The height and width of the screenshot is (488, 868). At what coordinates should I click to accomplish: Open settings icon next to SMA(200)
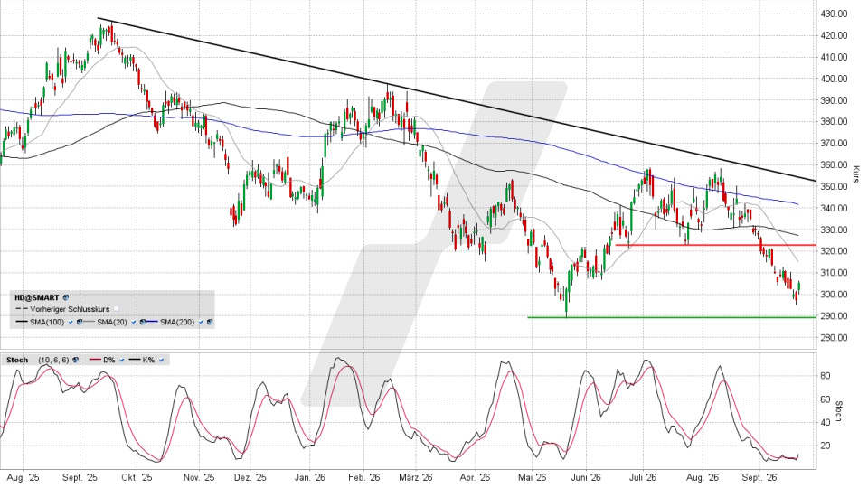tap(210, 322)
